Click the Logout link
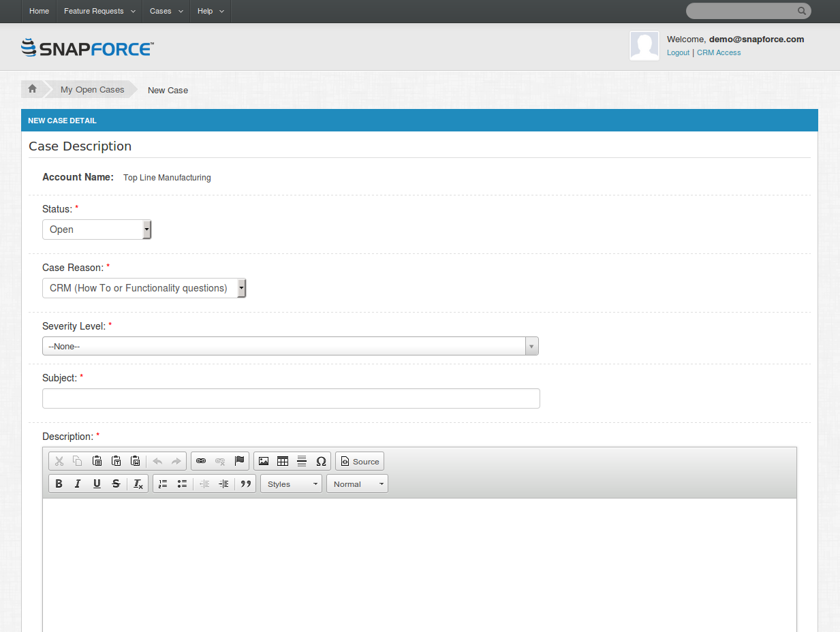This screenshot has width=840, height=632. 678,52
